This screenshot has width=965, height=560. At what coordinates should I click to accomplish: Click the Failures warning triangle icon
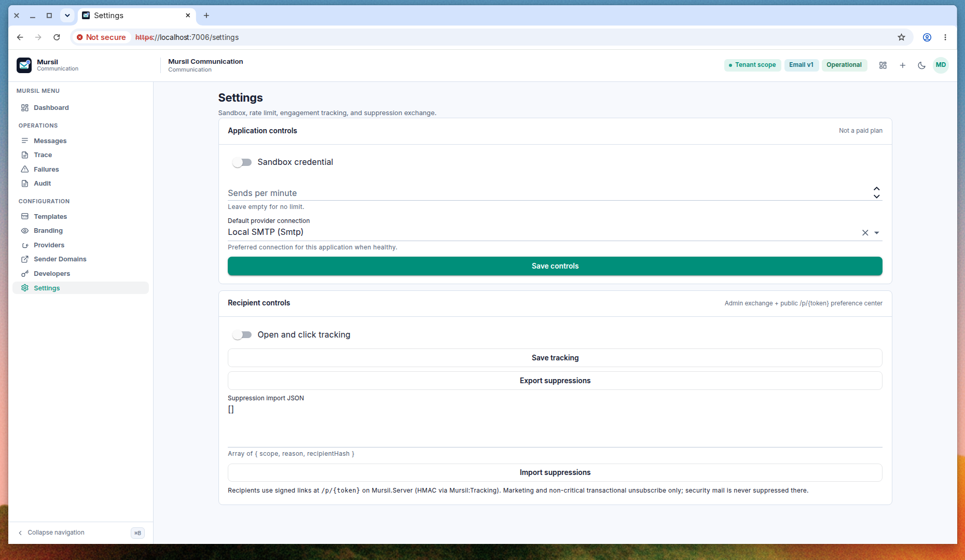coord(24,170)
